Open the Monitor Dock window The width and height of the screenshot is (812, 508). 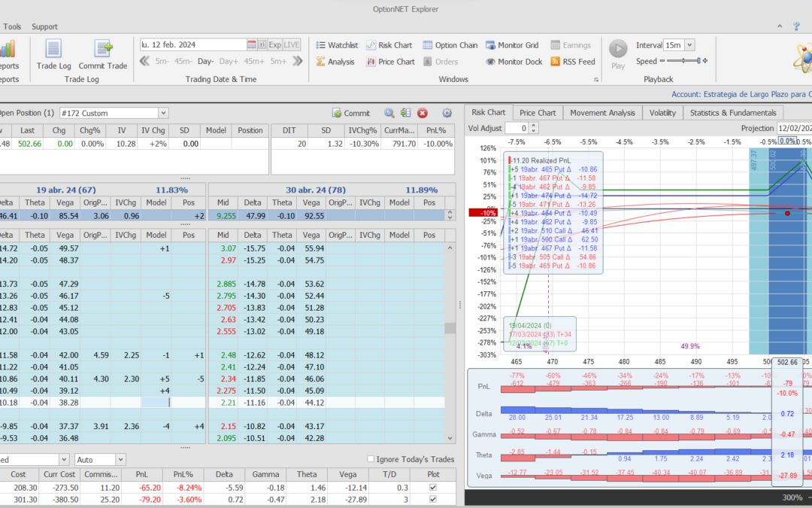514,62
